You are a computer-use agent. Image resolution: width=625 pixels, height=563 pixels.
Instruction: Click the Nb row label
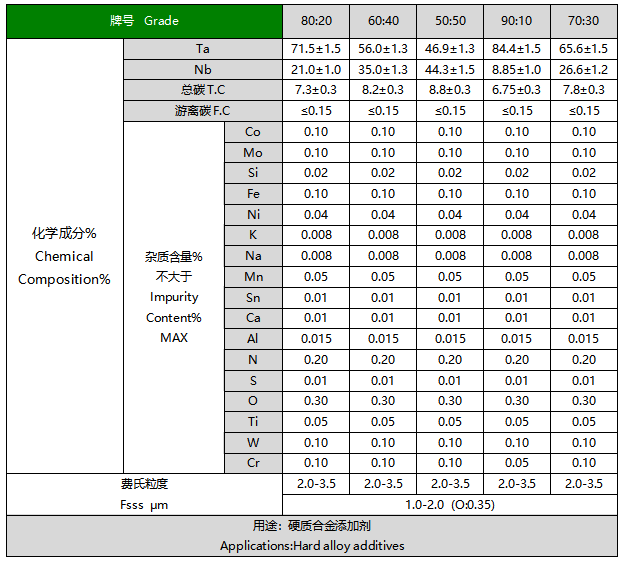pyautogui.click(x=203, y=70)
